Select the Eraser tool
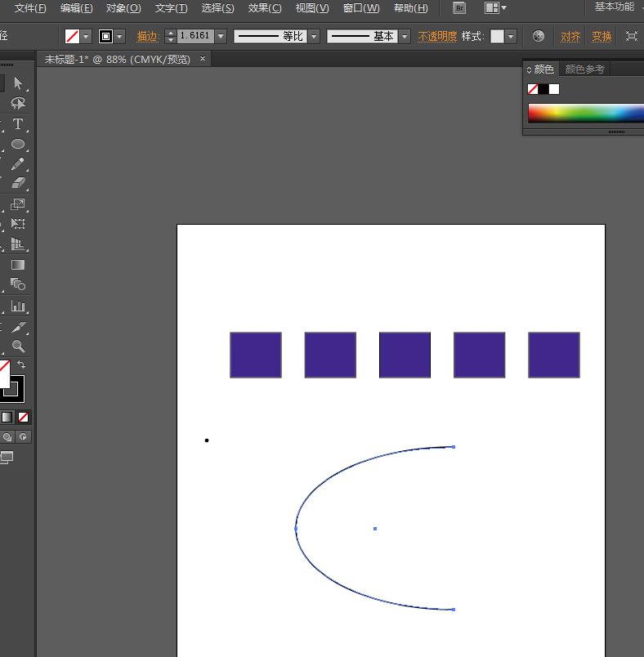The width and height of the screenshot is (644, 657). (x=18, y=183)
